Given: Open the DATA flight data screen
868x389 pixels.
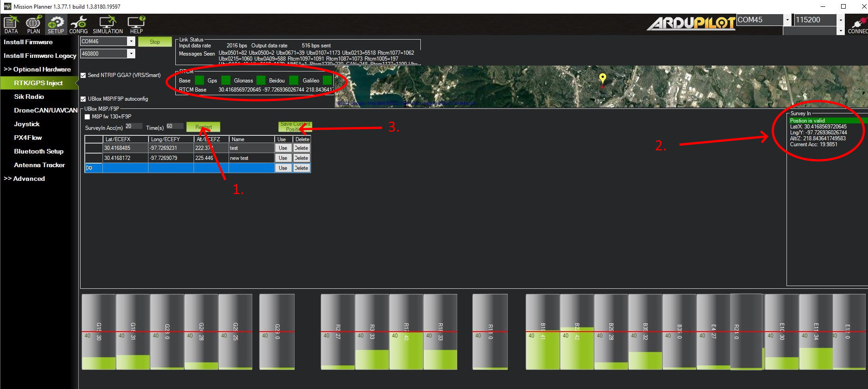Looking at the screenshot, I should coord(11,25).
